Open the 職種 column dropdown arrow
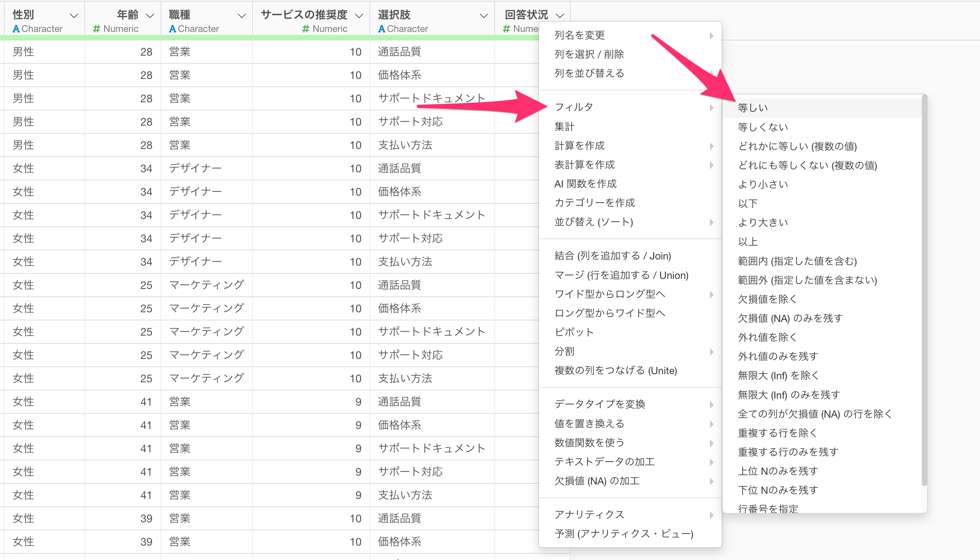Viewport: 980px width, 560px height. [242, 16]
